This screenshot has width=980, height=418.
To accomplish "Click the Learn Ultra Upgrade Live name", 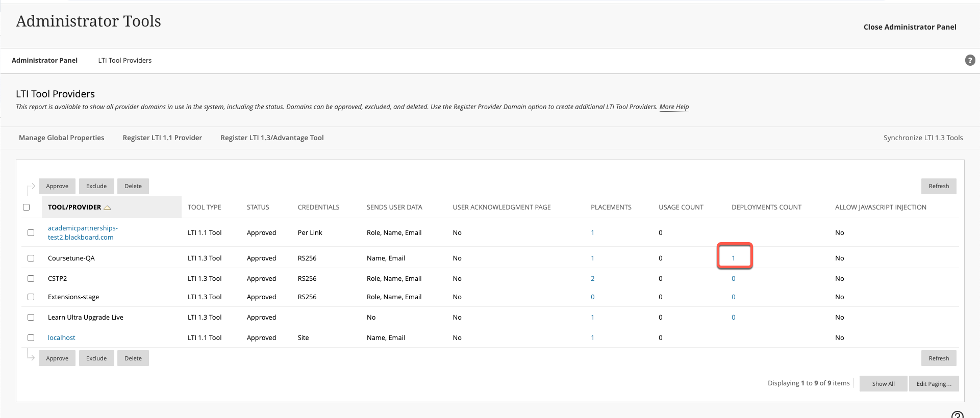I will [86, 317].
